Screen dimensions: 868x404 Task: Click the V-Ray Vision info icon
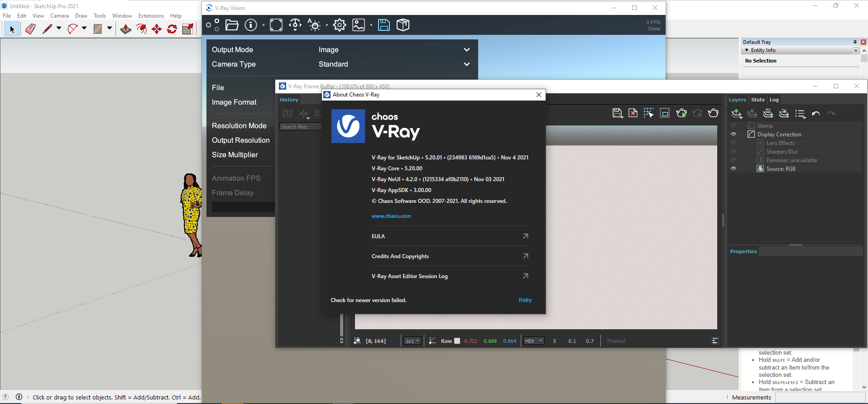(251, 25)
